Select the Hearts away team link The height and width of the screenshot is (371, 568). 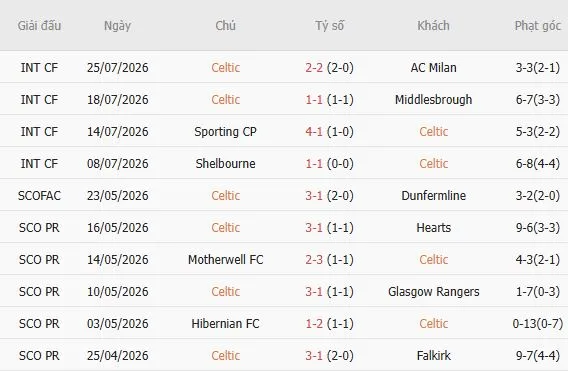[x=433, y=228]
